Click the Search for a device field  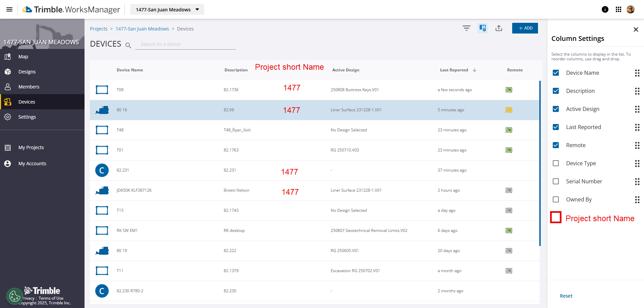(185, 44)
